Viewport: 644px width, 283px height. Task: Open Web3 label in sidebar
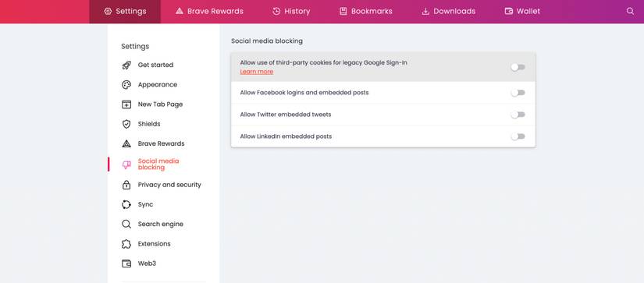[147, 264]
